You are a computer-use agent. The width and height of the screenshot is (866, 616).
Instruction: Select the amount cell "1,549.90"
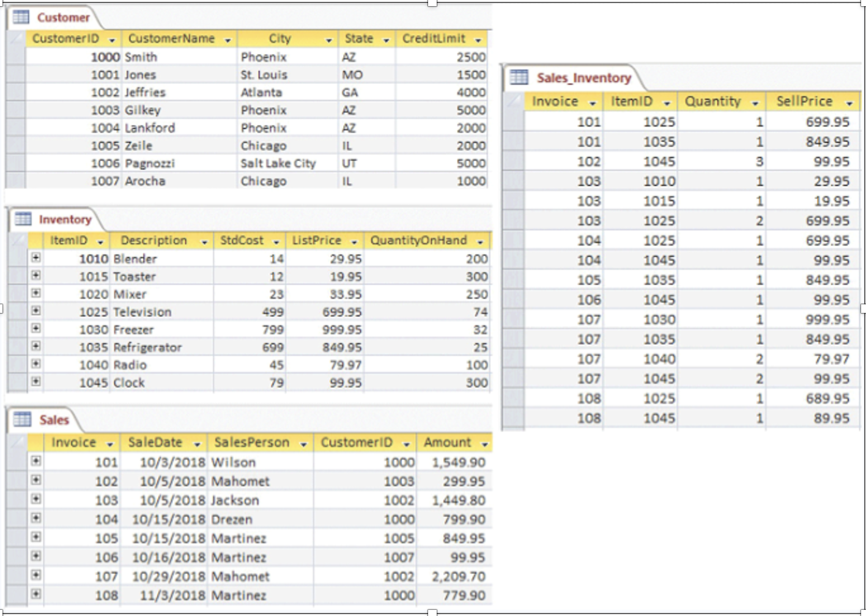point(454,462)
